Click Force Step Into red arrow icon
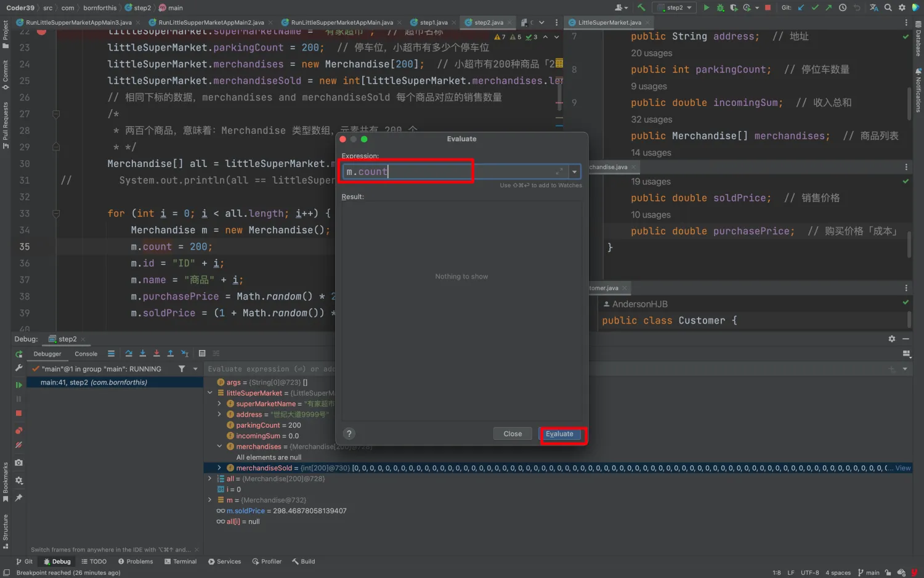This screenshot has height=578, width=924. (x=156, y=353)
